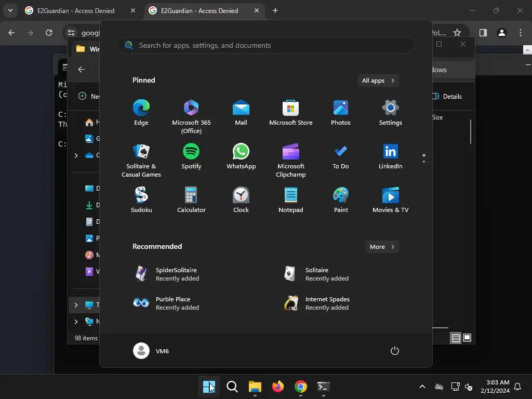Screen dimensions: 532x399
Task: Open Chrome three-dot menu
Action: (521, 33)
